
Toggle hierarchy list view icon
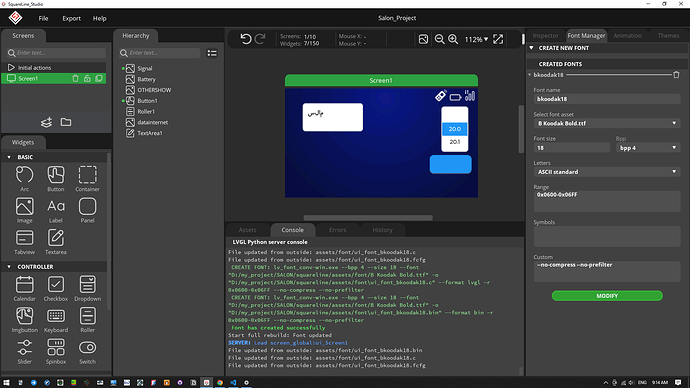(212, 53)
